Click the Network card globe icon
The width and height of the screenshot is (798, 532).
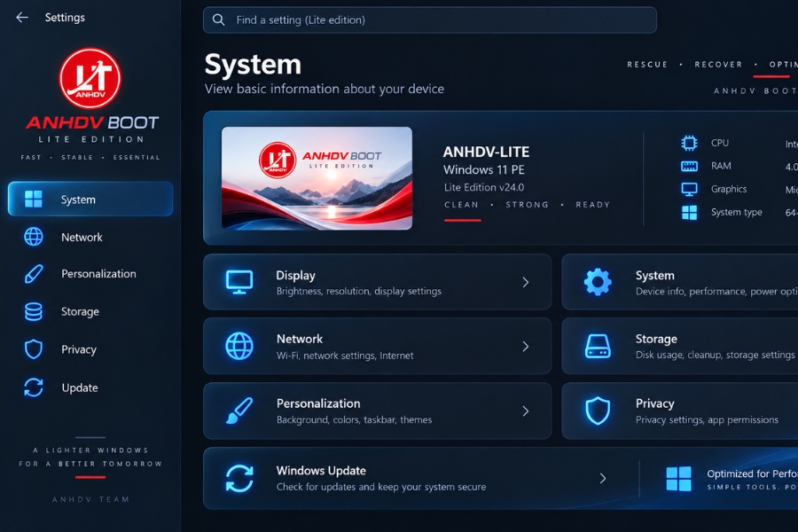click(x=239, y=346)
